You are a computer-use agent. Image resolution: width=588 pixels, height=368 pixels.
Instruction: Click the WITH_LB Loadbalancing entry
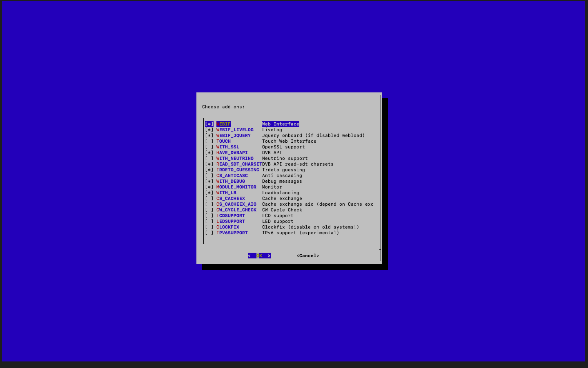pyautogui.click(x=226, y=193)
